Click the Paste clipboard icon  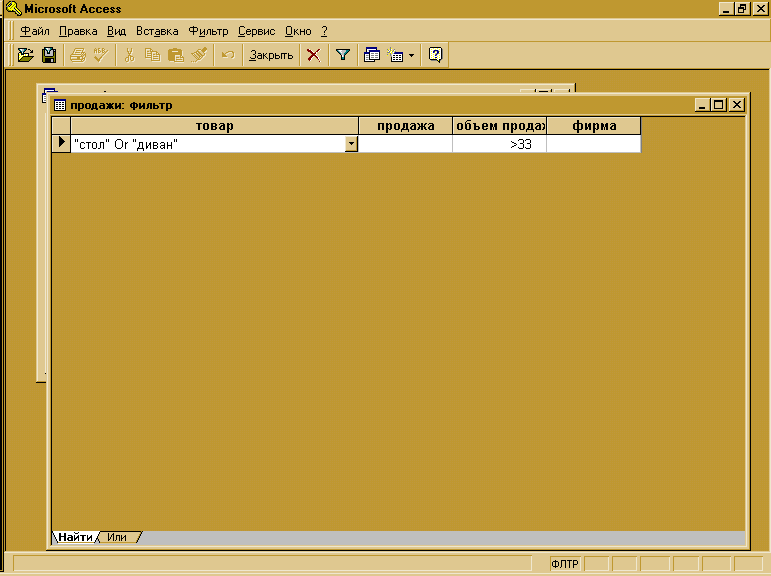[176, 55]
